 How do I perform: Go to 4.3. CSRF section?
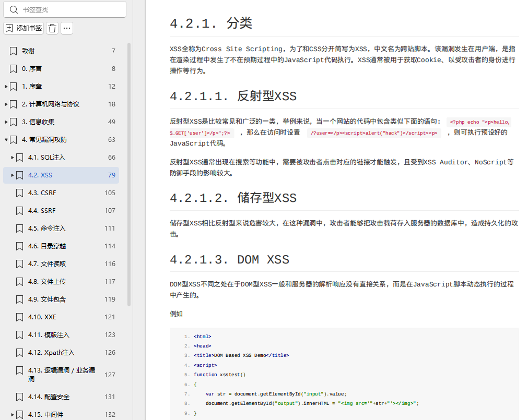click(42, 193)
